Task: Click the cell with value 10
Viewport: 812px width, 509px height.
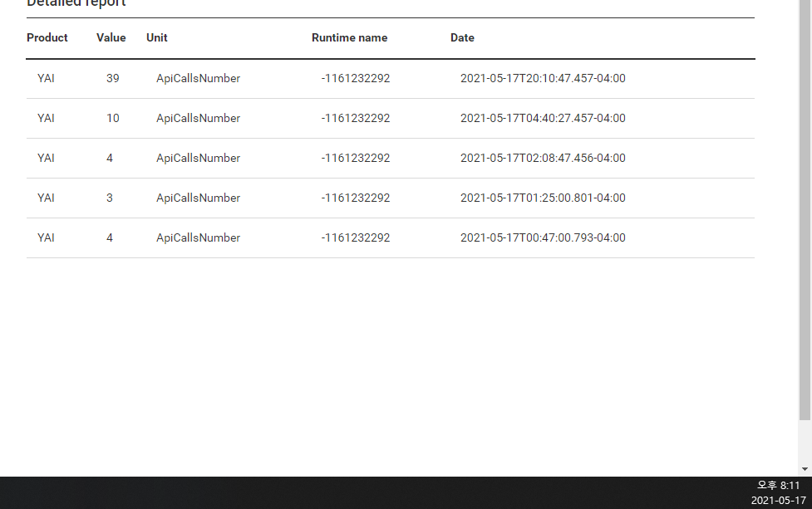Action: click(x=113, y=119)
